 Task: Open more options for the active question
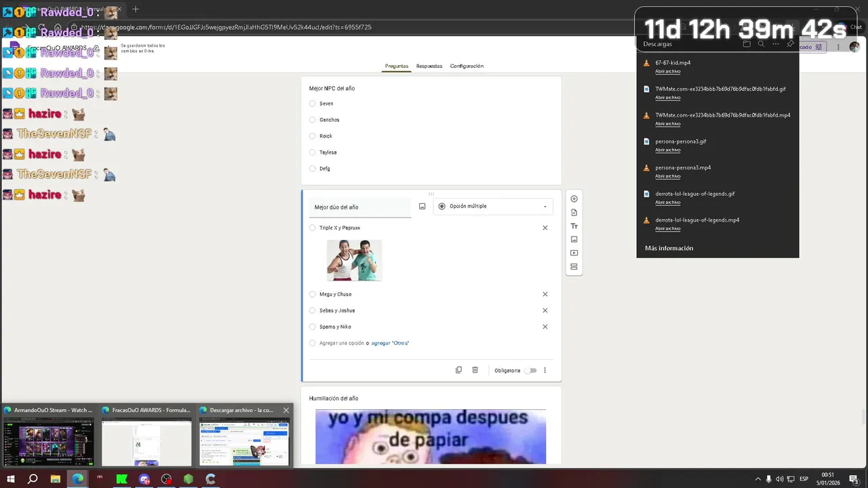pyautogui.click(x=545, y=370)
